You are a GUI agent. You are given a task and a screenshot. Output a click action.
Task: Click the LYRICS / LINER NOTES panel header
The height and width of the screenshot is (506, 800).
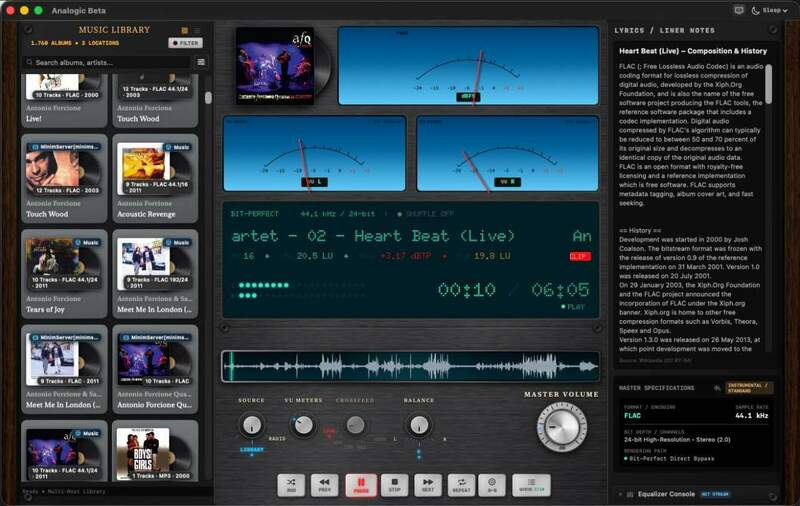(x=664, y=31)
